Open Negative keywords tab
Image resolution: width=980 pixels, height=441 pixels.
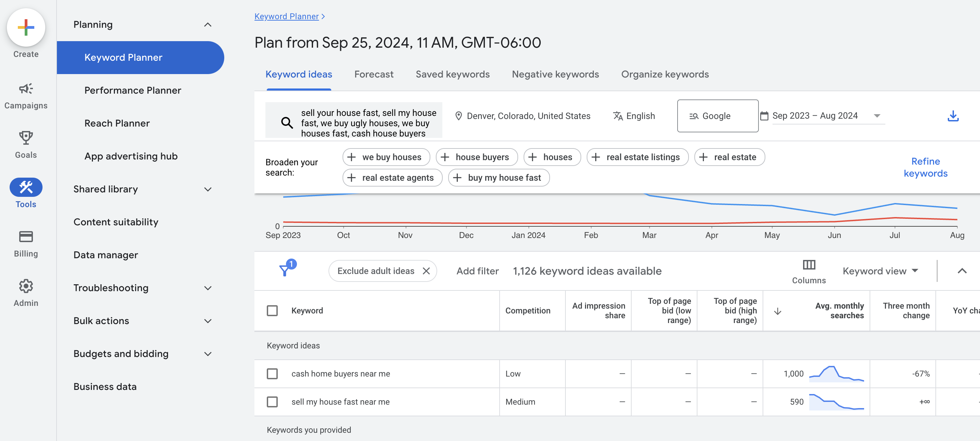tap(555, 74)
